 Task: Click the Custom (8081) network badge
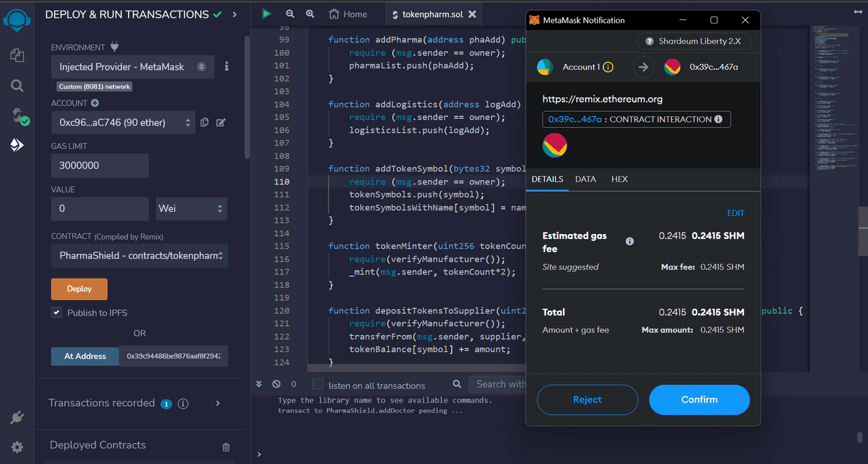pyautogui.click(x=95, y=87)
